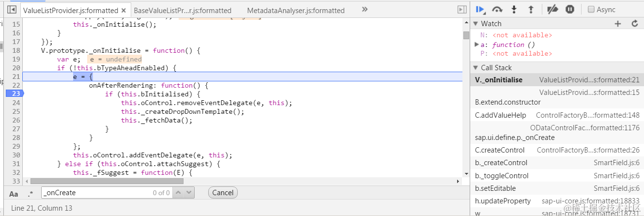Resume script execution
This screenshot has width=644, height=216.
click(480, 9)
